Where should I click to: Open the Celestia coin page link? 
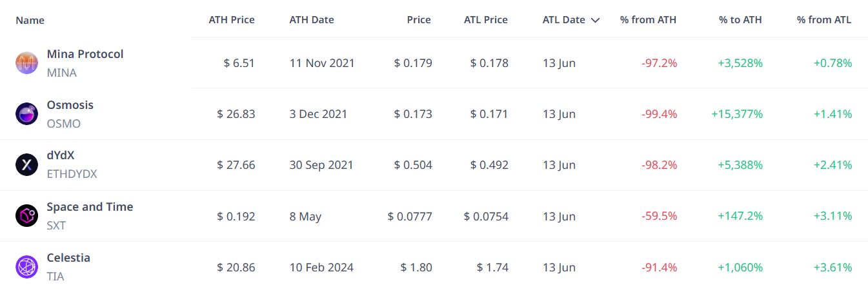68,258
